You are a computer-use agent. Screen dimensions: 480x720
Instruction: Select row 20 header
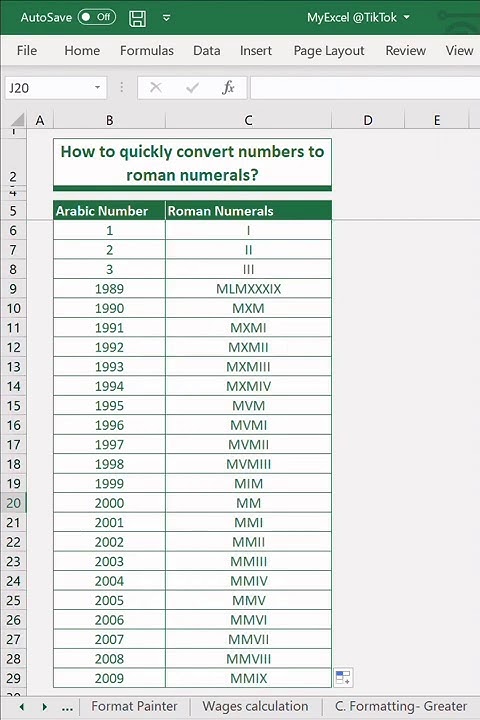[x=13, y=503]
